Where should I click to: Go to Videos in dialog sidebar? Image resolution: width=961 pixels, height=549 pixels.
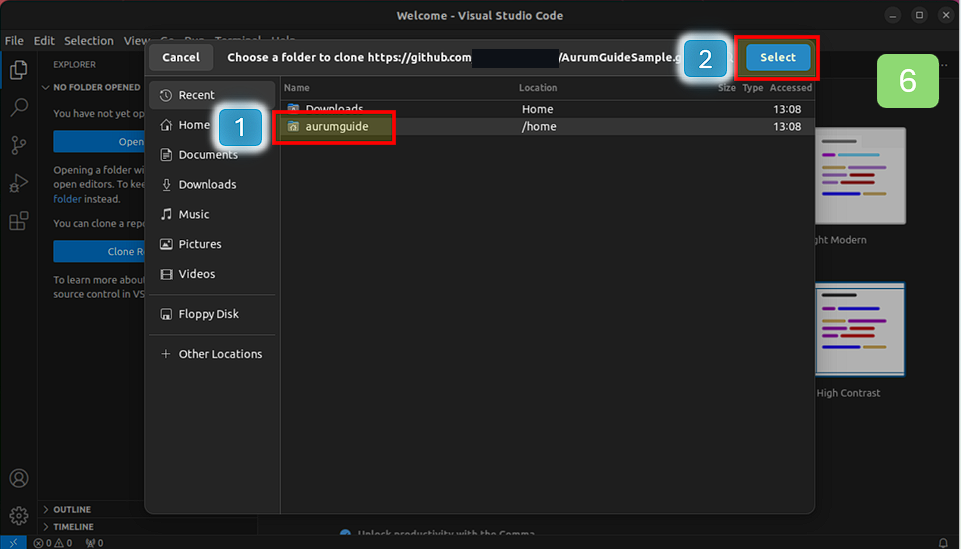(x=212, y=274)
